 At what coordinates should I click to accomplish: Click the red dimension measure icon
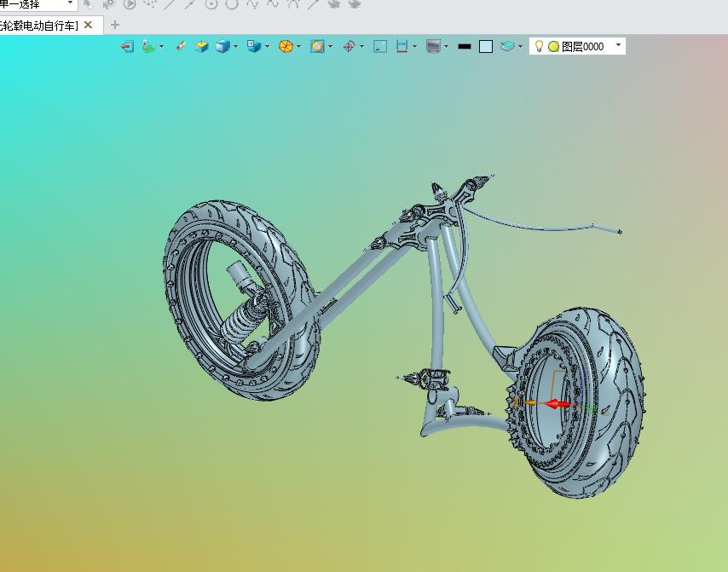point(402,47)
